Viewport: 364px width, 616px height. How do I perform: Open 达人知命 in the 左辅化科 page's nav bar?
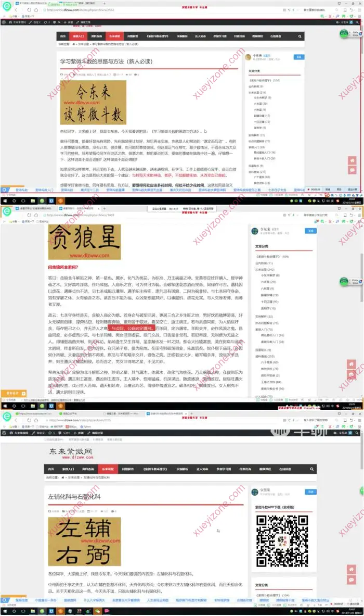point(202,469)
